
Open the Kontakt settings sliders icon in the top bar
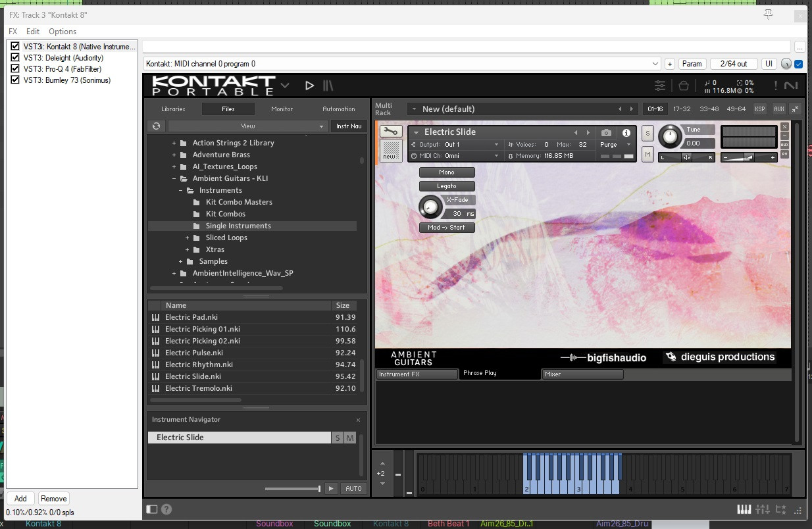pos(660,86)
